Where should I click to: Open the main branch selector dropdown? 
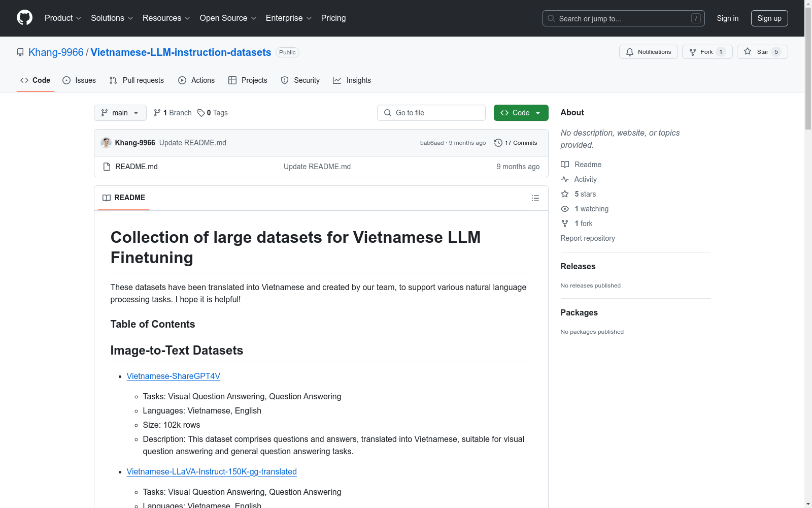point(120,113)
